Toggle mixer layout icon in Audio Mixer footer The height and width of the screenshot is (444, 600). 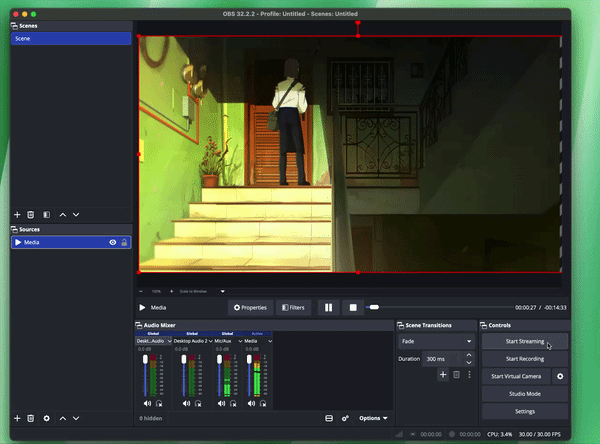tap(329, 418)
